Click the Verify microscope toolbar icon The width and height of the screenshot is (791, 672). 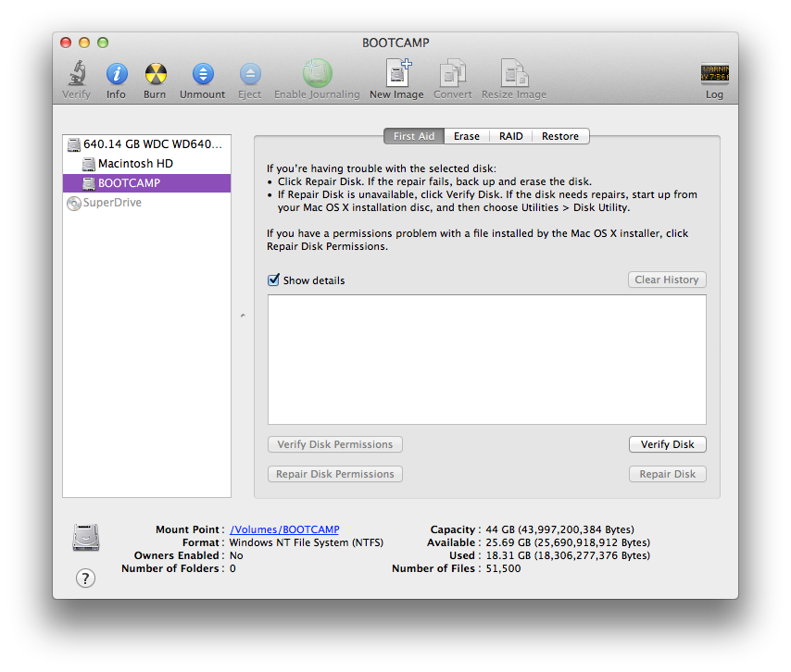pyautogui.click(x=77, y=74)
